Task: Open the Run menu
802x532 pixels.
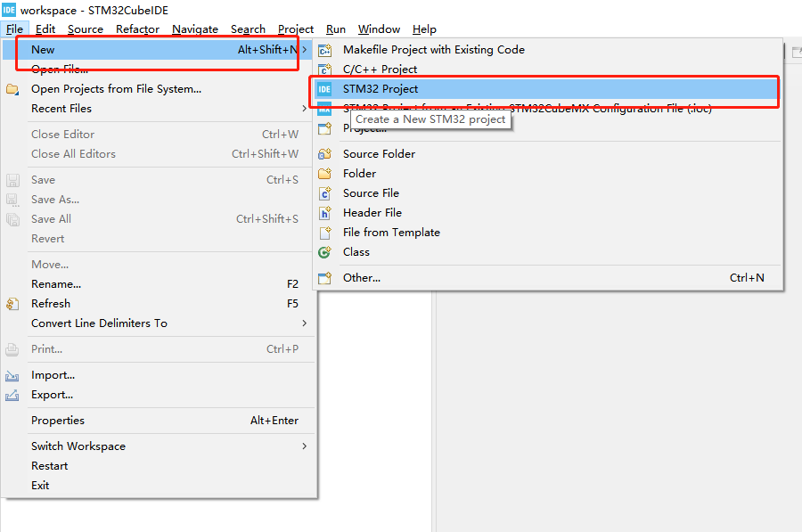Action: click(336, 29)
